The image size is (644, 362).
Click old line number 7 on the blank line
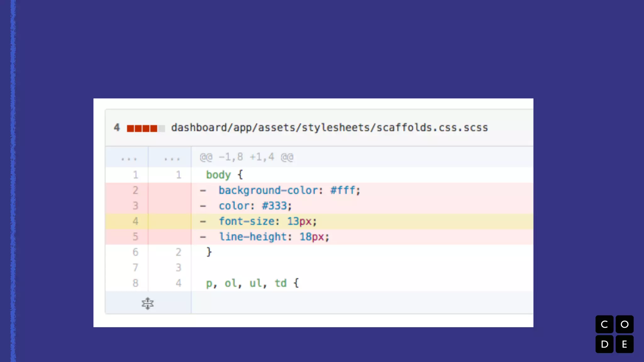click(135, 268)
